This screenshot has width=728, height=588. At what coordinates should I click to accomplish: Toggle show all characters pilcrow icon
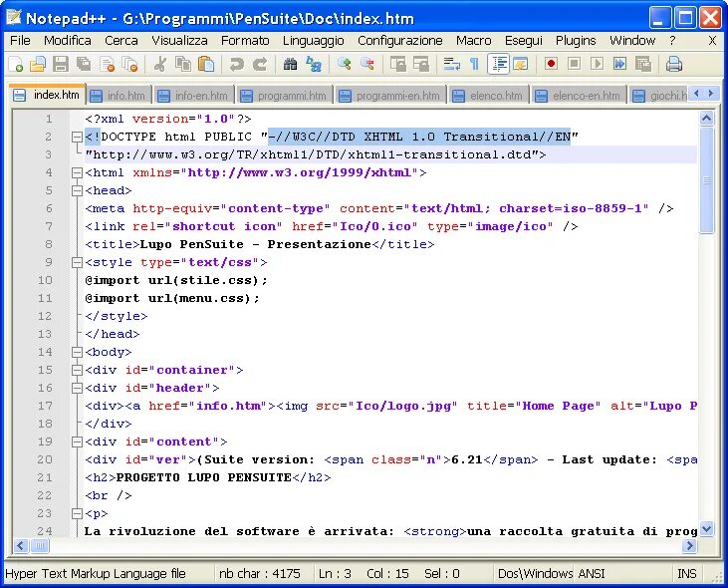pyautogui.click(x=474, y=64)
